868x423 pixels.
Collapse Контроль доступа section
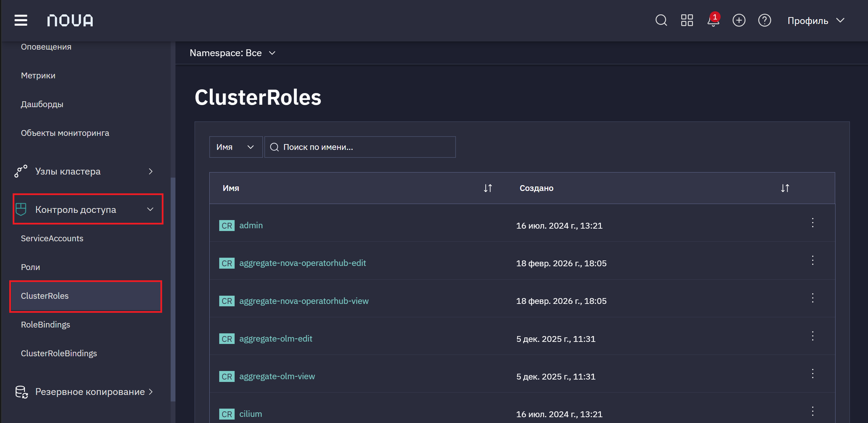pyautogui.click(x=88, y=209)
